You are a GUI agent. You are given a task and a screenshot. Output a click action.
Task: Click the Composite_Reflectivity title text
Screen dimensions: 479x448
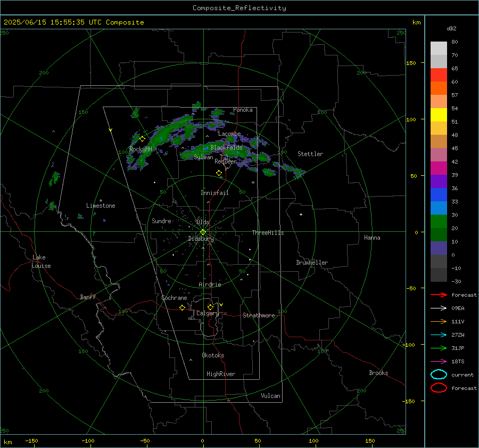[239, 8]
